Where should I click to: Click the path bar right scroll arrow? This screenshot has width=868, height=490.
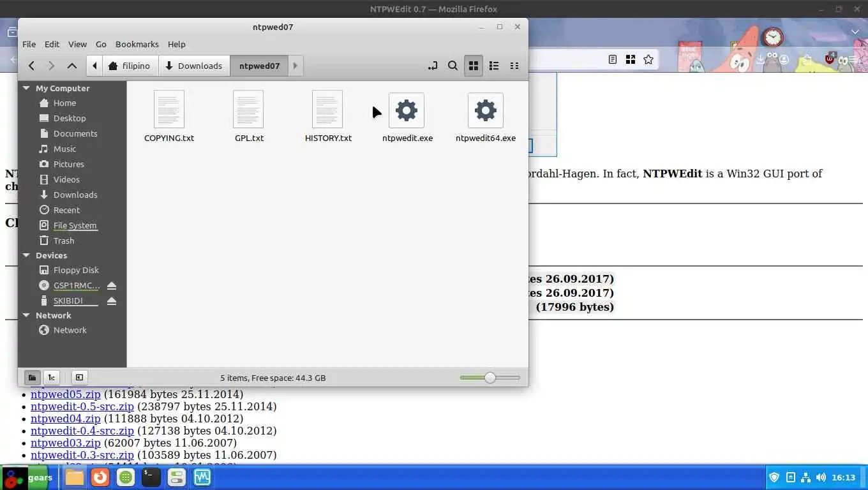295,66
